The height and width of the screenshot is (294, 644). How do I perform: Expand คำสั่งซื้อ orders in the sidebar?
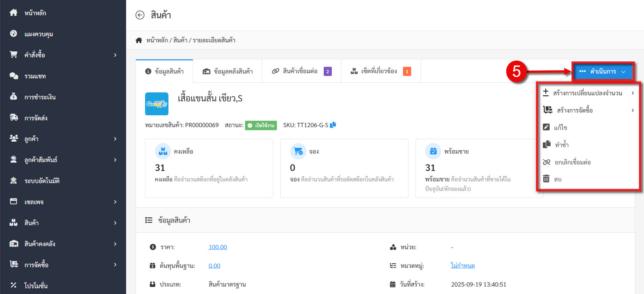pos(35,55)
